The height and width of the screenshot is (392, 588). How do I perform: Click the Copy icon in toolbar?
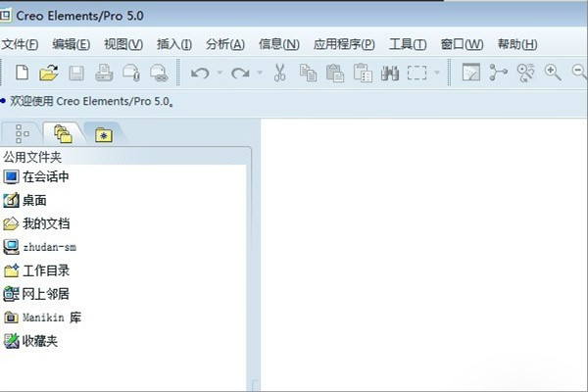(308, 73)
